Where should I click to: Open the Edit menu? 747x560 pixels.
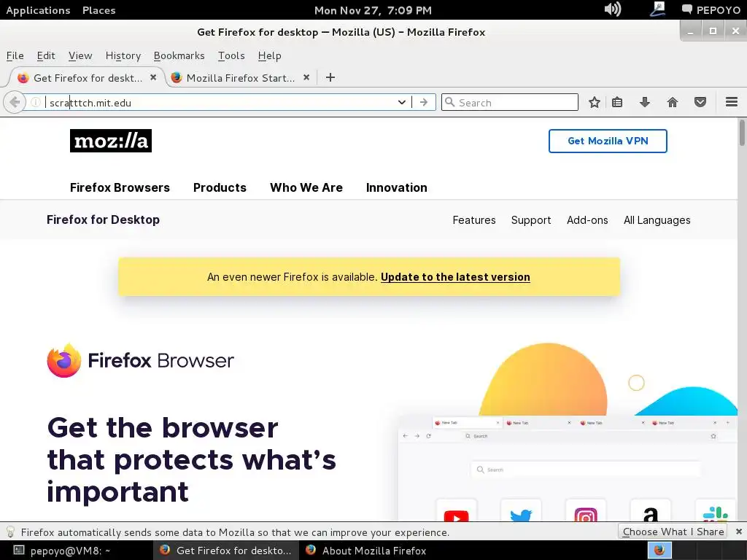46,55
